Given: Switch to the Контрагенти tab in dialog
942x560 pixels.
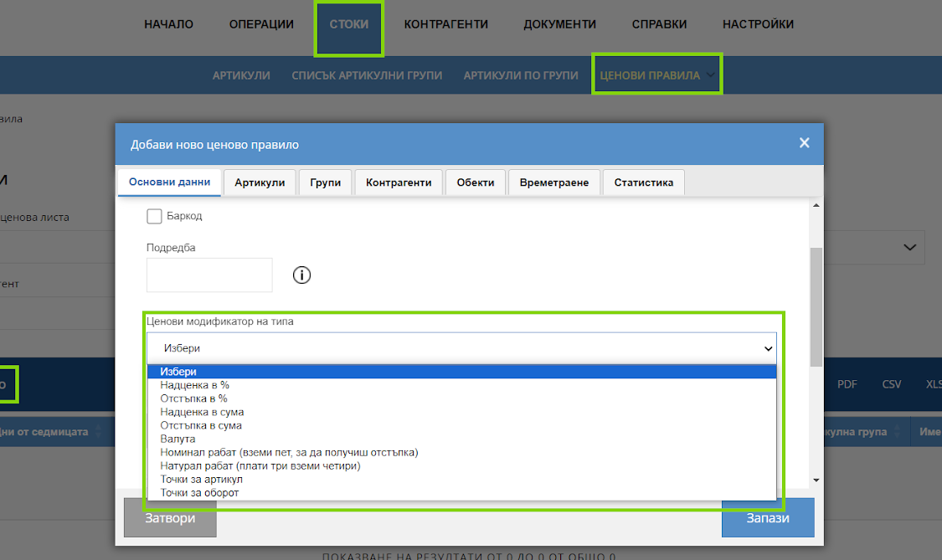Looking at the screenshot, I should pyautogui.click(x=399, y=182).
